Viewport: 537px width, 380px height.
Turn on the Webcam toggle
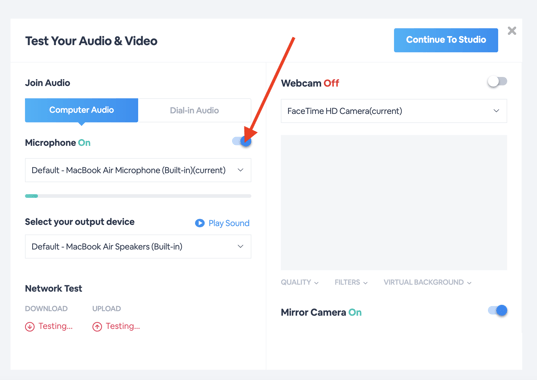point(497,81)
